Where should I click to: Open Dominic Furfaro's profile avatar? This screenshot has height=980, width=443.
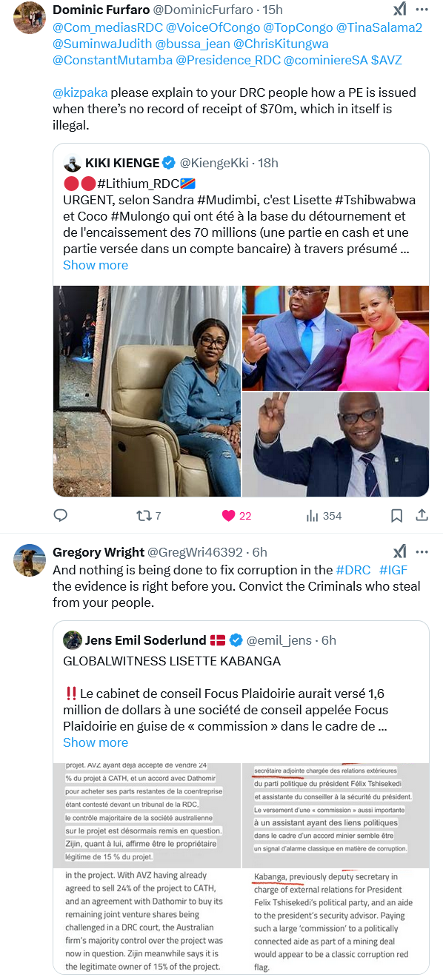[x=30, y=17]
